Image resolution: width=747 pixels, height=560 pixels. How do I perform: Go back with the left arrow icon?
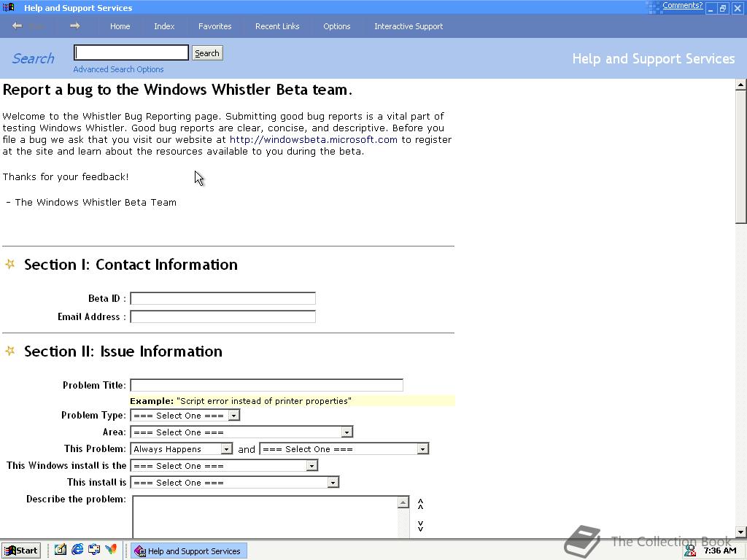click(18, 26)
